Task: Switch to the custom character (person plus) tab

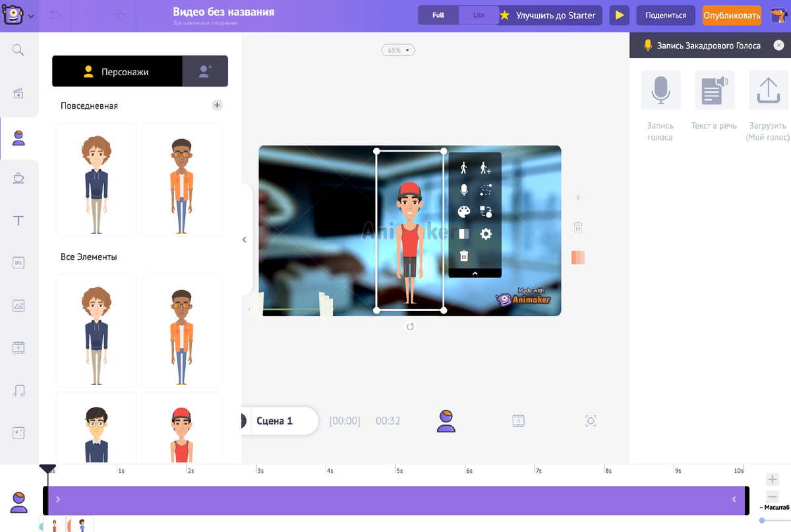Action: click(205, 71)
